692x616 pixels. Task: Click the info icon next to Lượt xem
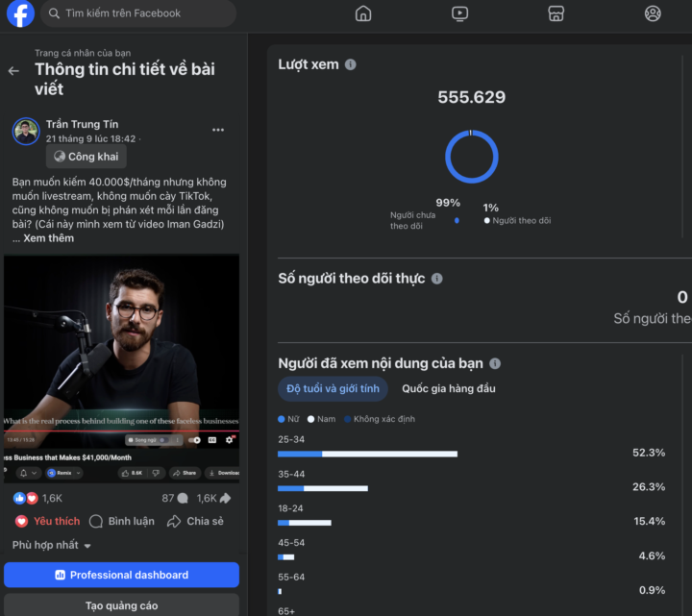pyautogui.click(x=351, y=64)
